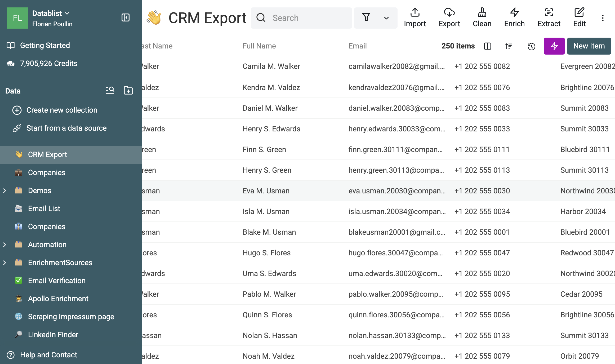Click the Uma S. Edwards cell
The image size is (615, 364).
point(269,273)
